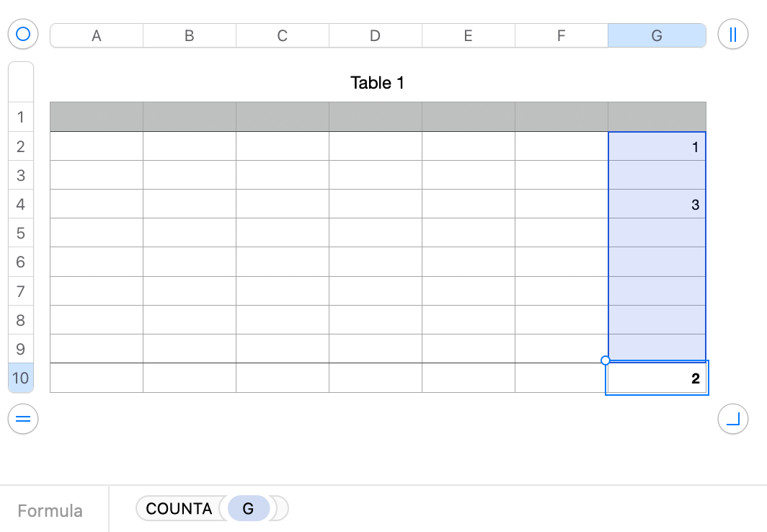Select row header 5

click(20, 233)
